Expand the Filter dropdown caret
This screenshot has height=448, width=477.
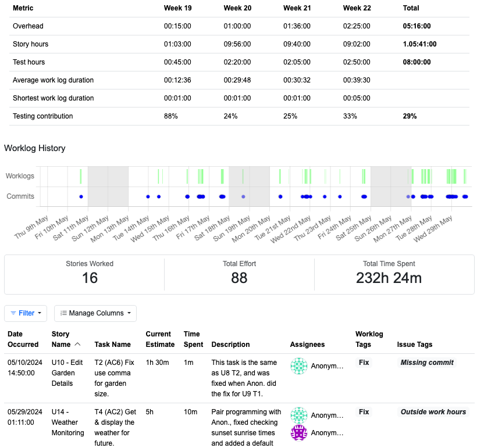click(40, 313)
